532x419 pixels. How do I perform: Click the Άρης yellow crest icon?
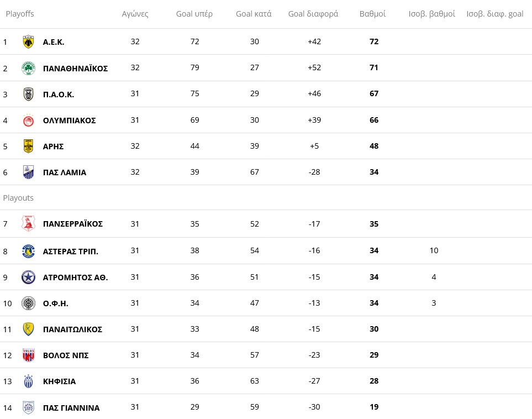(x=28, y=146)
